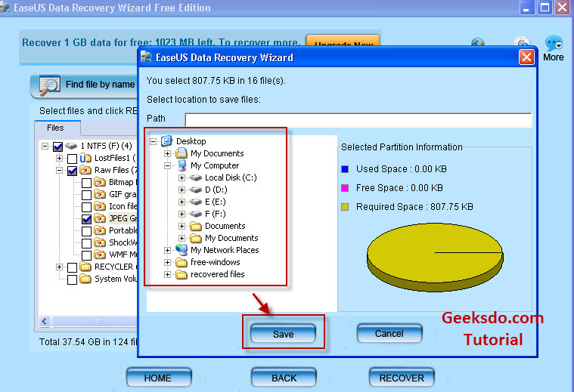Select free-windows folder icon

(182, 262)
